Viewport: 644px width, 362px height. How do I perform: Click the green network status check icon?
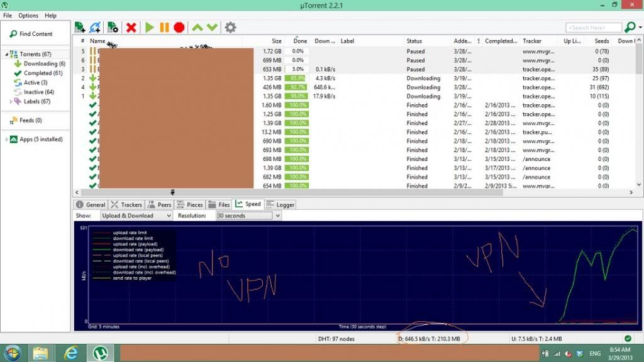pos(628,339)
